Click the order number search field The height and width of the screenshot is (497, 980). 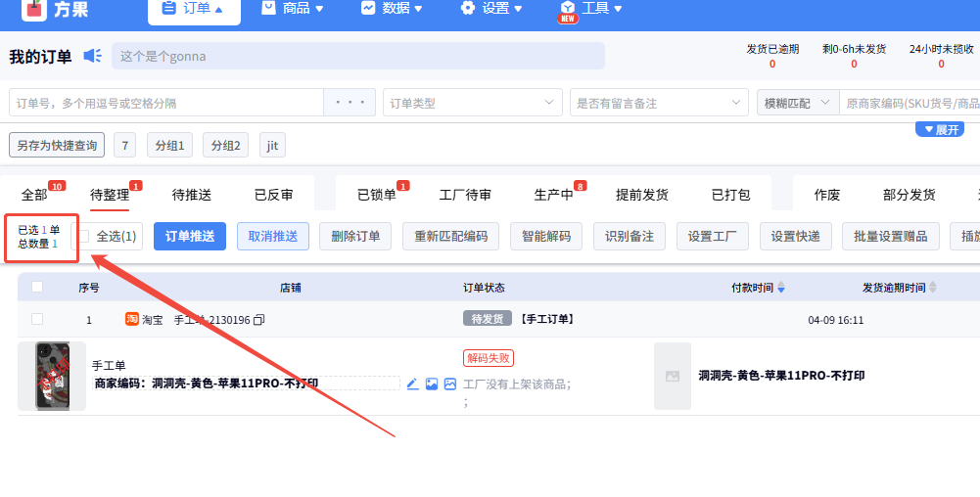click(x=166, y=103)
